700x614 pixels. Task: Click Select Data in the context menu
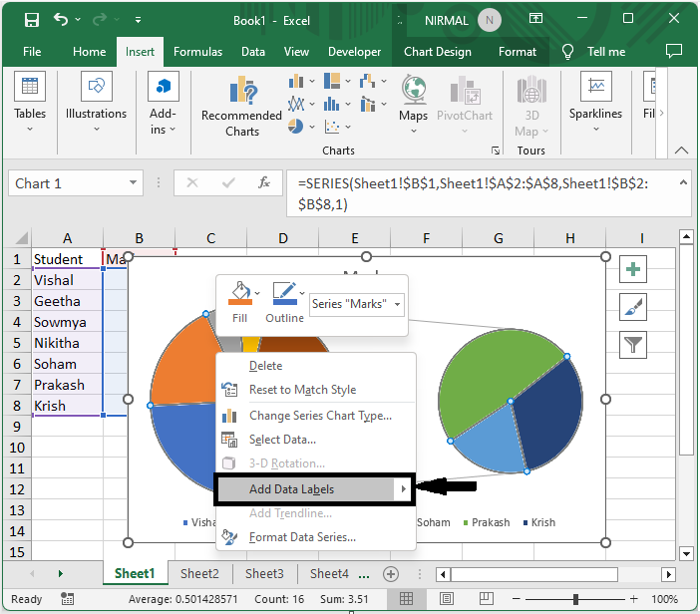282,439
